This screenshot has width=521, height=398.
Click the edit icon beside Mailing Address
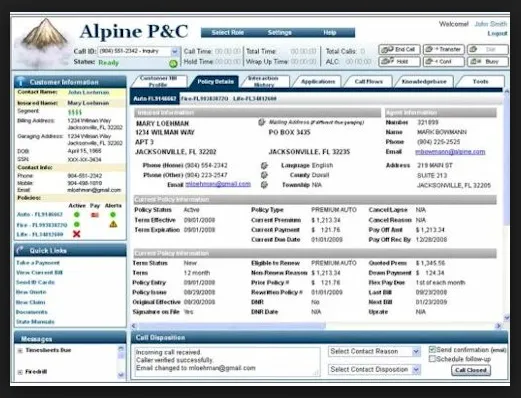click(261, 122)
